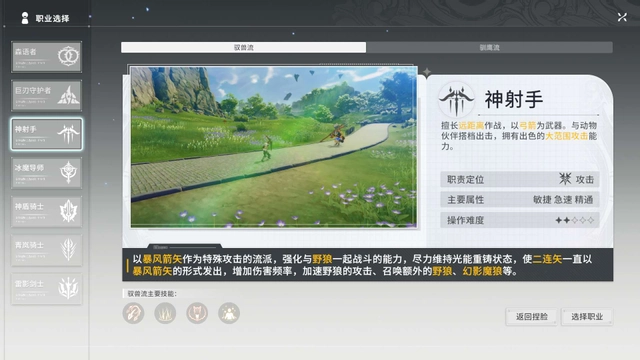640x360 pixels.
Task: Select the 神射手 class in the sidebar
Action: (47, 134)
